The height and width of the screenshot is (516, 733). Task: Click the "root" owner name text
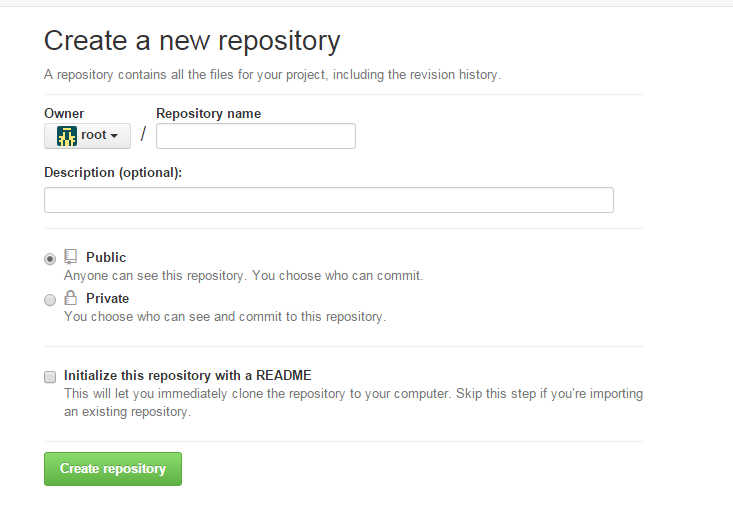(x=94, y=135)
